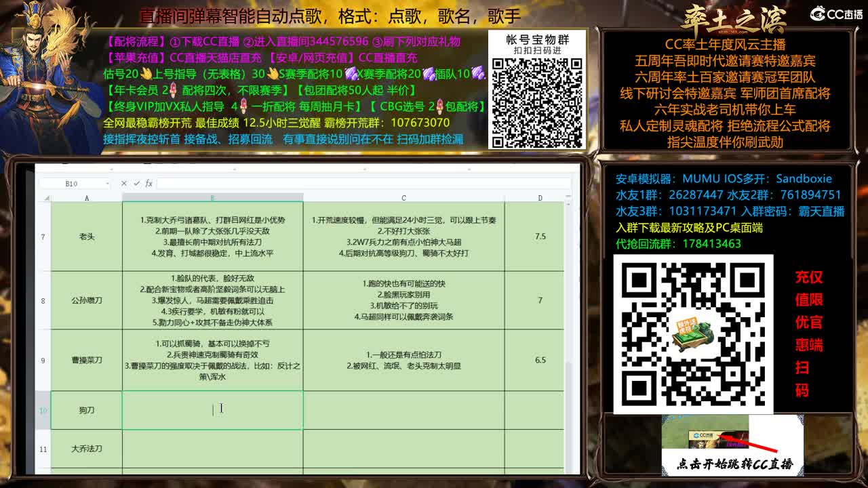The width and height of the screenshot is (868, 488).
Task: Select row 9 header
Action: [44, 360]
